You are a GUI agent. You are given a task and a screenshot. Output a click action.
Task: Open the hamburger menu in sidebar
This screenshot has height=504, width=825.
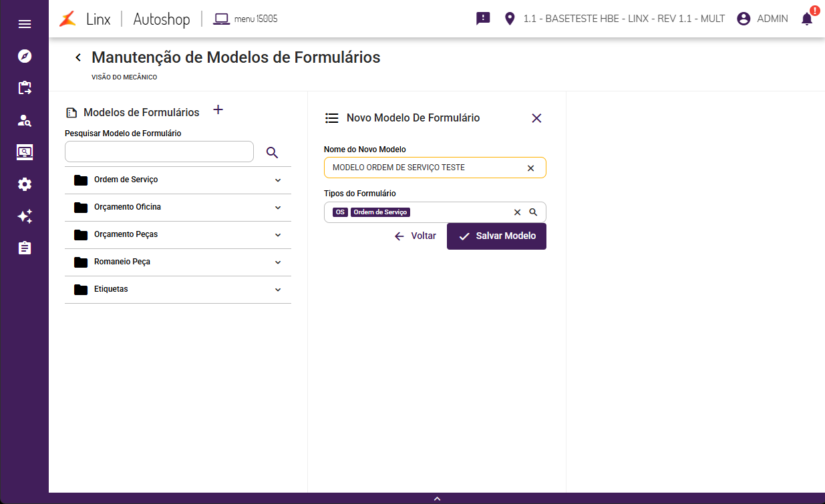tap(25, 24)
